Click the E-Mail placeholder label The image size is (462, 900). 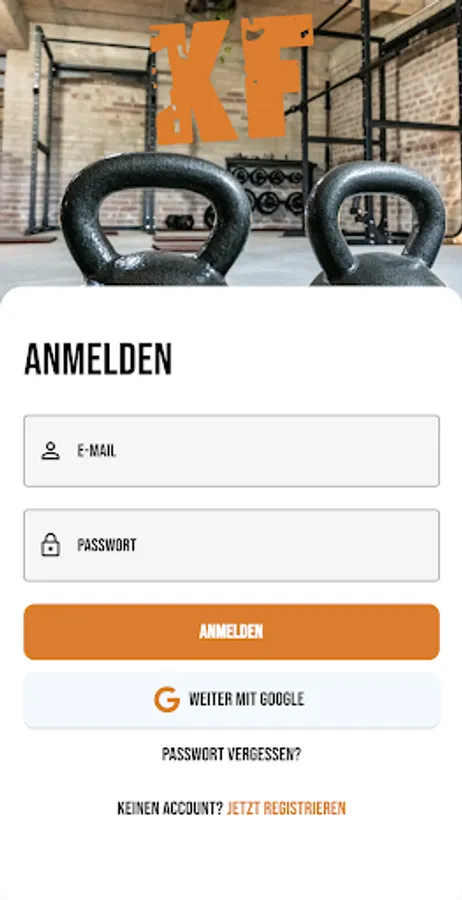point(97,451)
